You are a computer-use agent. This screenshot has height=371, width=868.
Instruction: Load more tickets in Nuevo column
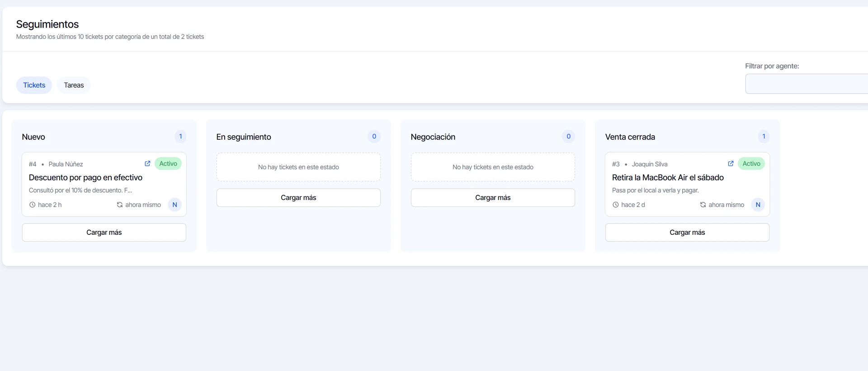tap(104, 233)
